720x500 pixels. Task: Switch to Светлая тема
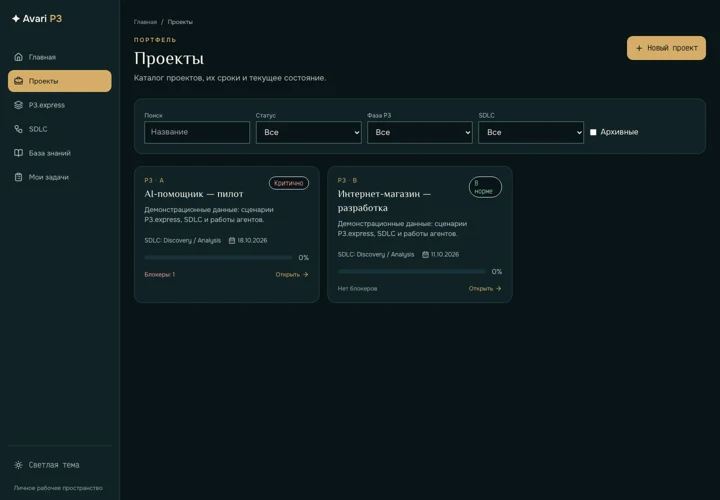(x=60, y=465)
